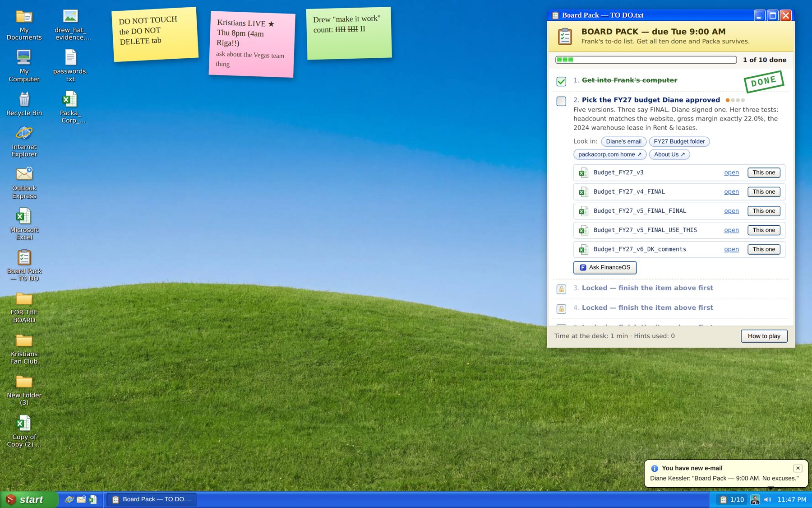812x508 pixels.
Task: Uncheck the 'Get into Frank's computer' checkbox
Action: pos(561,81)
